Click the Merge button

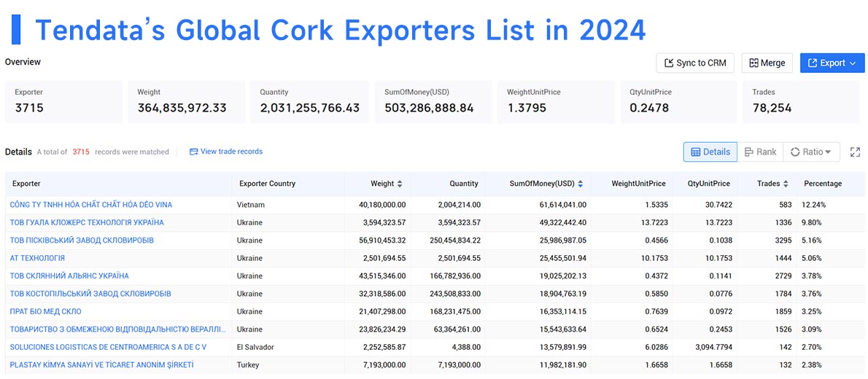point(767,63)
